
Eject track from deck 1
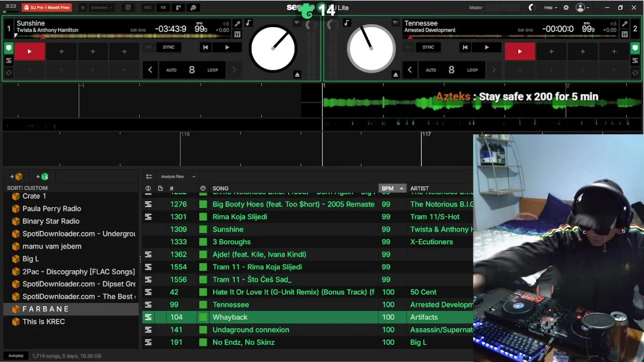pyautogui.click(x=297, y=74)
